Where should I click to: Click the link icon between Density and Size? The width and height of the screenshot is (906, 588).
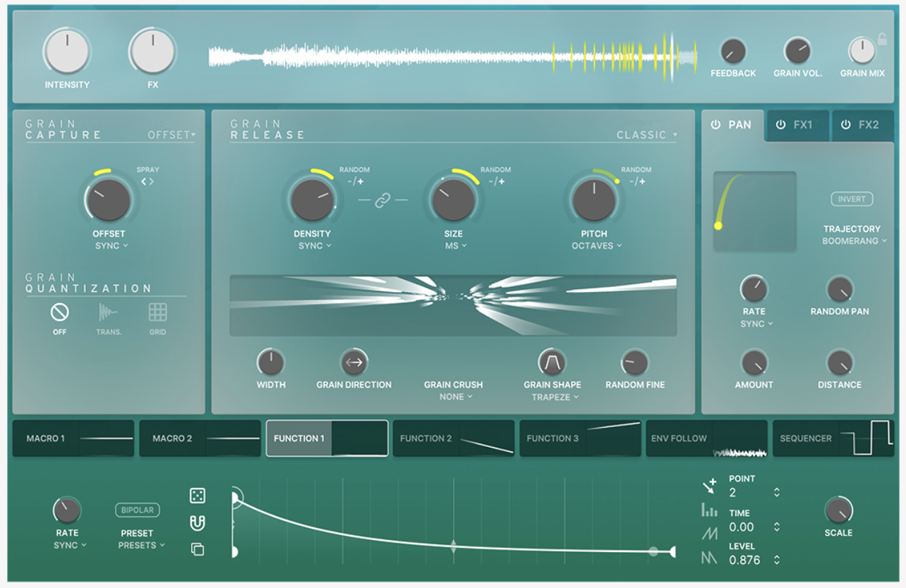[382, 201]
